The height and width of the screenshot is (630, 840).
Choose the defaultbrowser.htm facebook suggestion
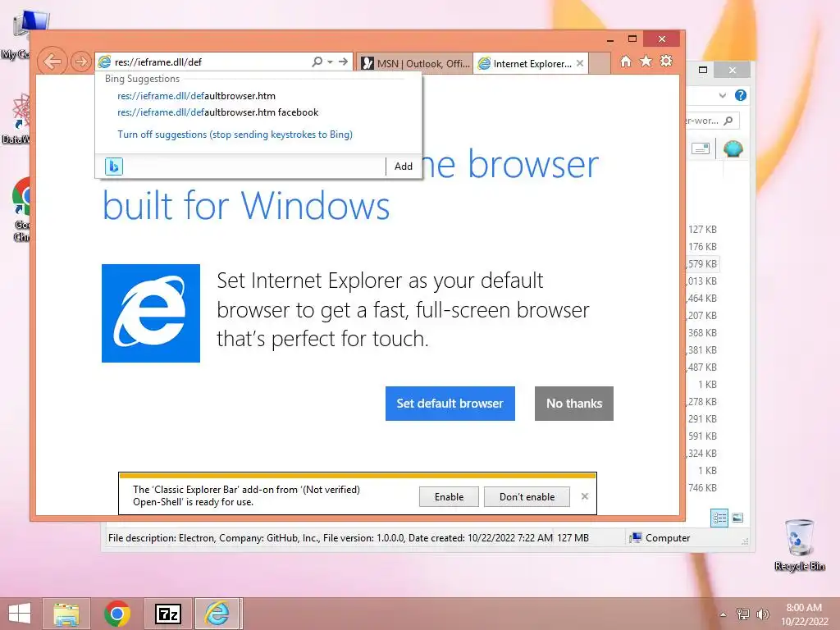click(217, 112)
